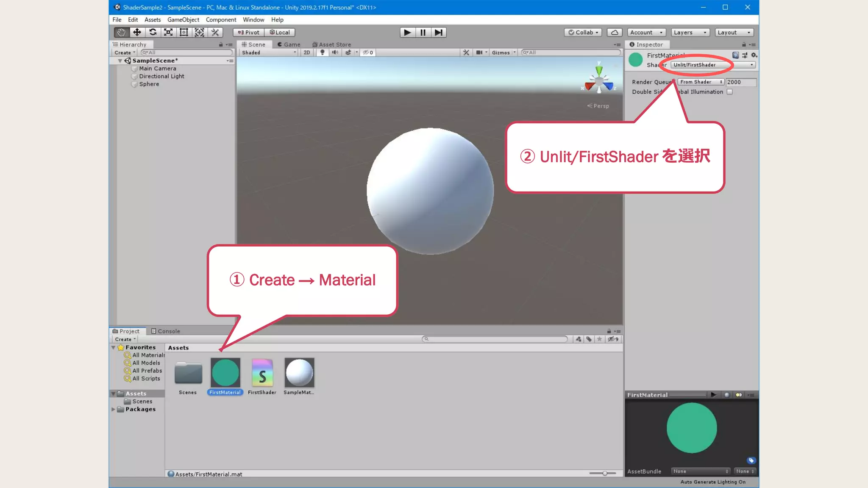Toggle hidden objects visibility in Scene

click(367, 53)
